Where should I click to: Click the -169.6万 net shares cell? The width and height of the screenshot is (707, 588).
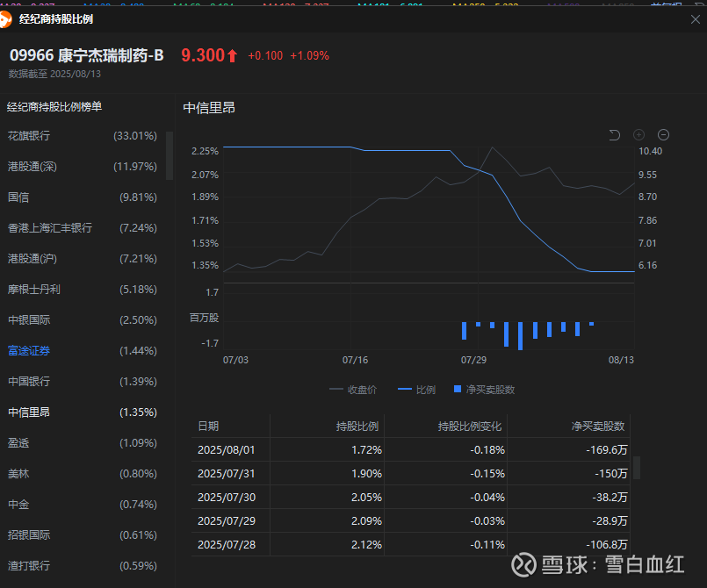click(607, 449)
